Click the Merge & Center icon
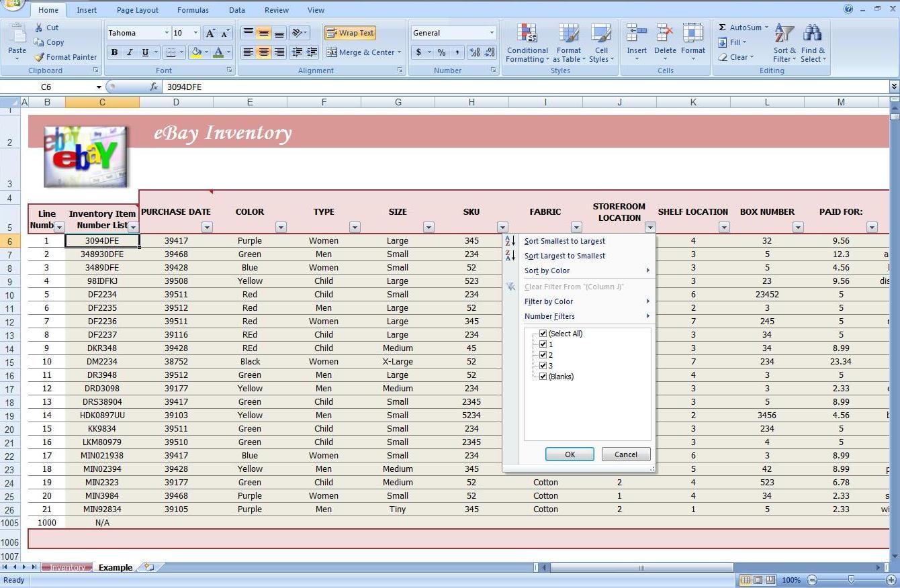 (333, 52)
